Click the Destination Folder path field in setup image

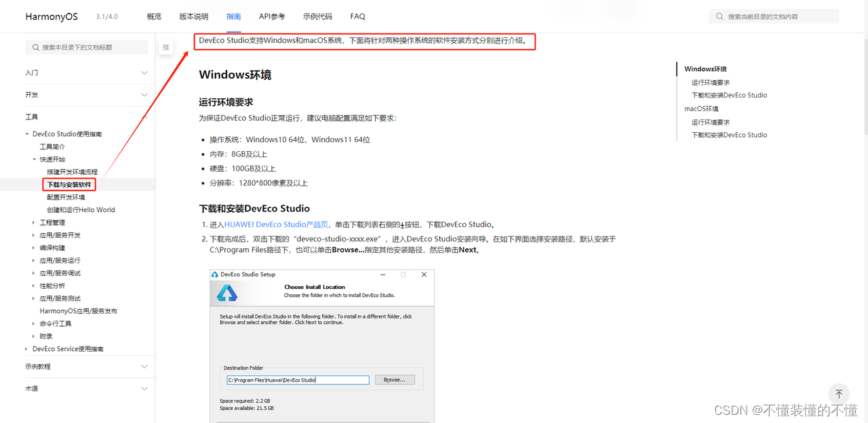click(x=298, y=380)
